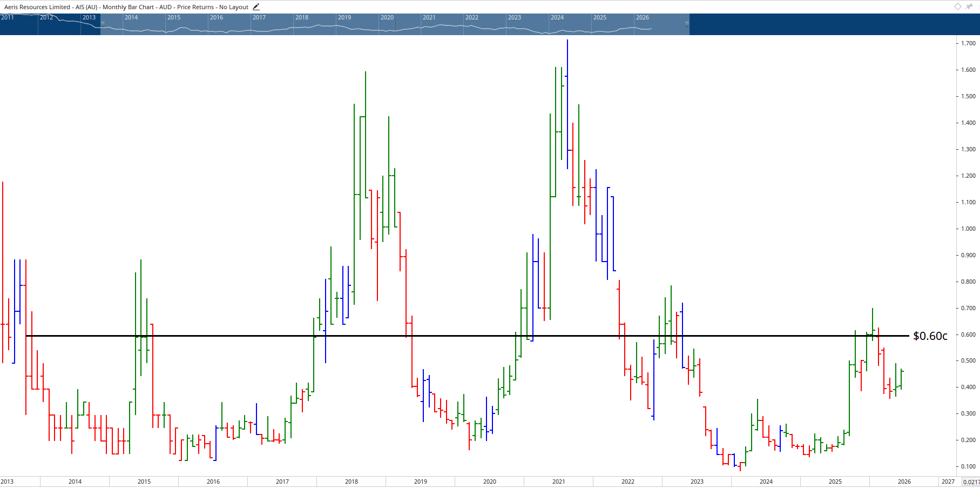Viewport: 980px width, 488px height.
Task: Grab the right handle of the range selector
Action: 687,24
